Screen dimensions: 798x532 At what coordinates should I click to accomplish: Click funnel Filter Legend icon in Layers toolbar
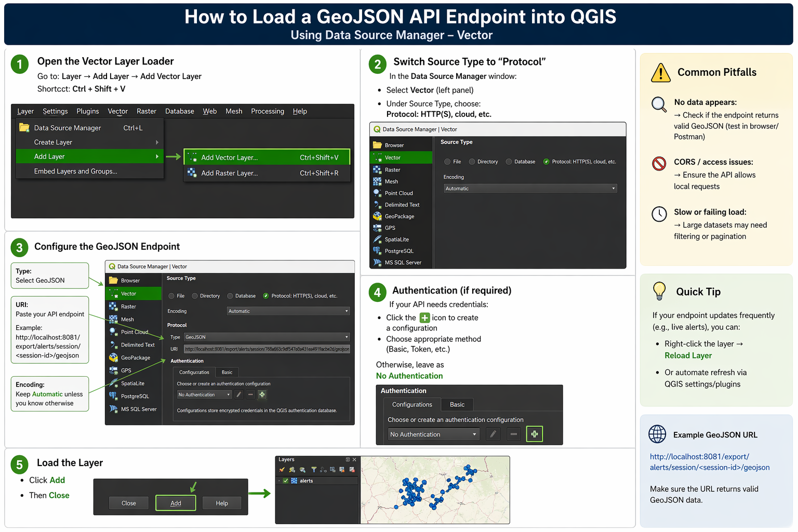314,470
